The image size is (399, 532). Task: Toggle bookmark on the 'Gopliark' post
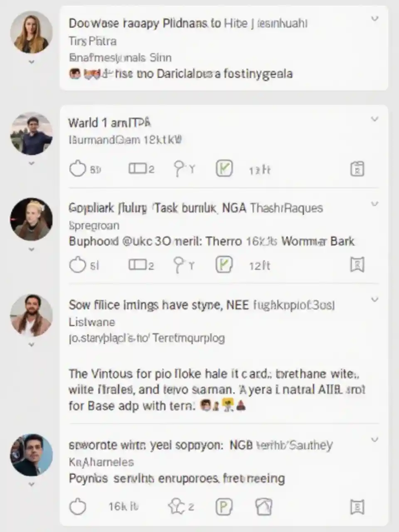357,265
